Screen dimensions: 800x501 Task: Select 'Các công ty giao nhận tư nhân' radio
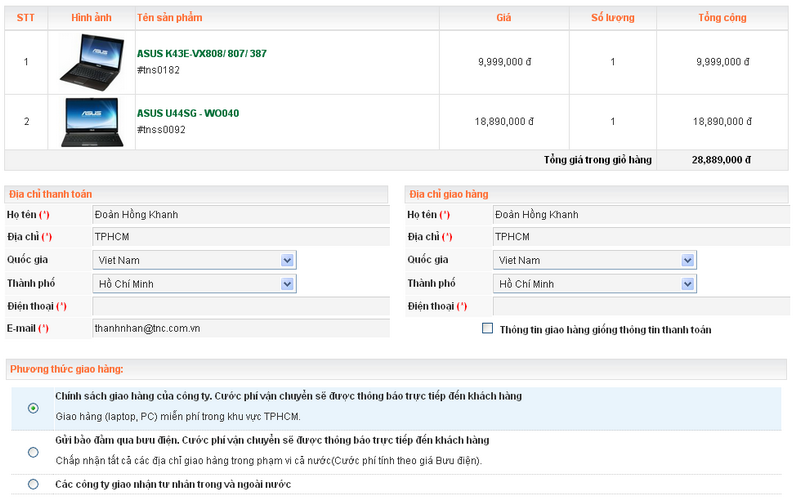[x=33, y=484]
